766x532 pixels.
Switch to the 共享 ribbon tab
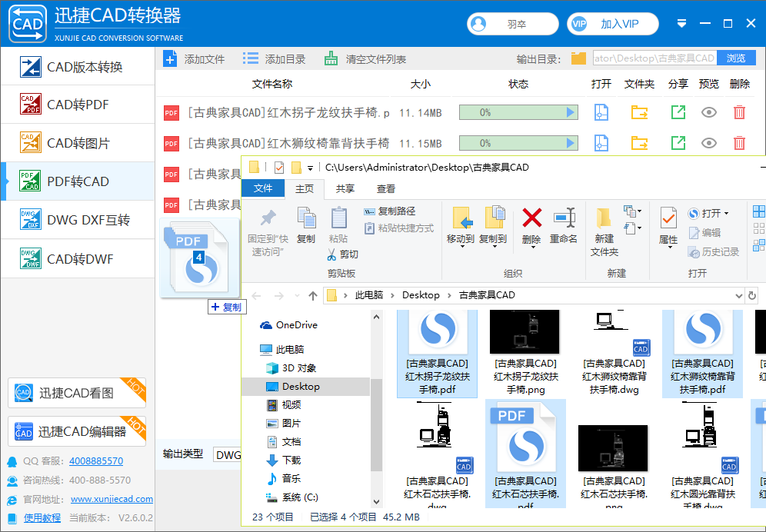(345, 188)
